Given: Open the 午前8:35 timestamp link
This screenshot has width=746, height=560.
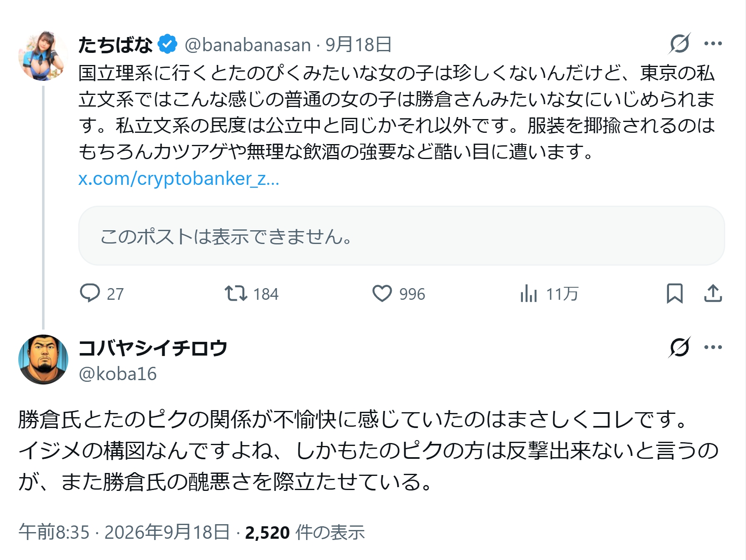Looking at the screenshot, I should pyautogui.click(x=54, y=533).
